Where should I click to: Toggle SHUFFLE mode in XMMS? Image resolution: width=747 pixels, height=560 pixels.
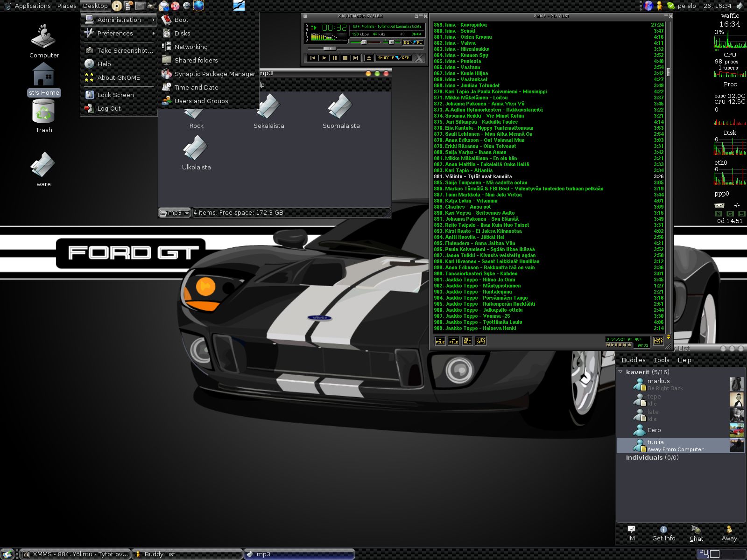tap(387, 58)
